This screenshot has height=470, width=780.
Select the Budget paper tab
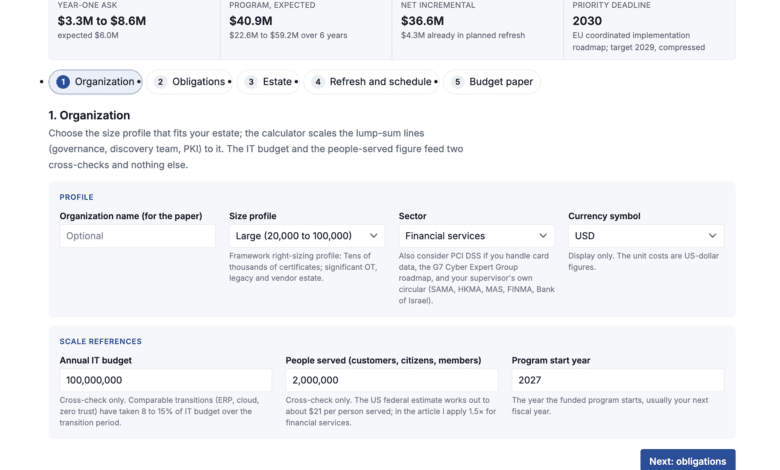pos(492,82)
